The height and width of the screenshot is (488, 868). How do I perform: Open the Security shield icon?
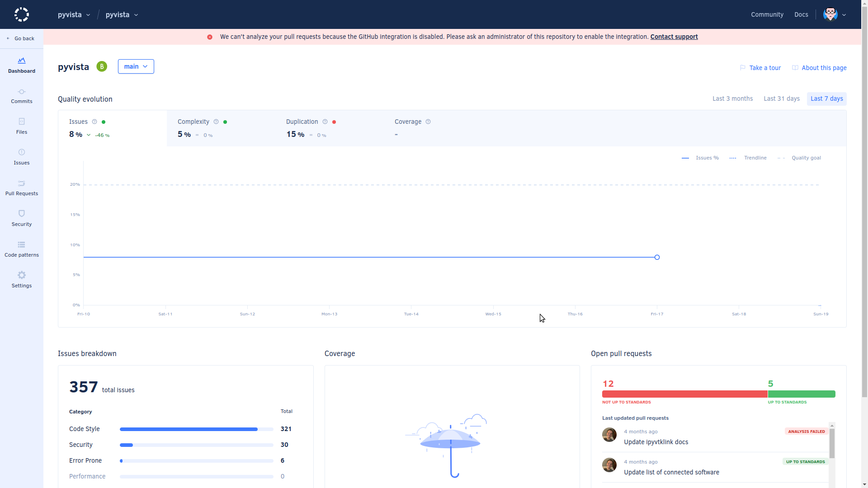(x=22, y=214)
